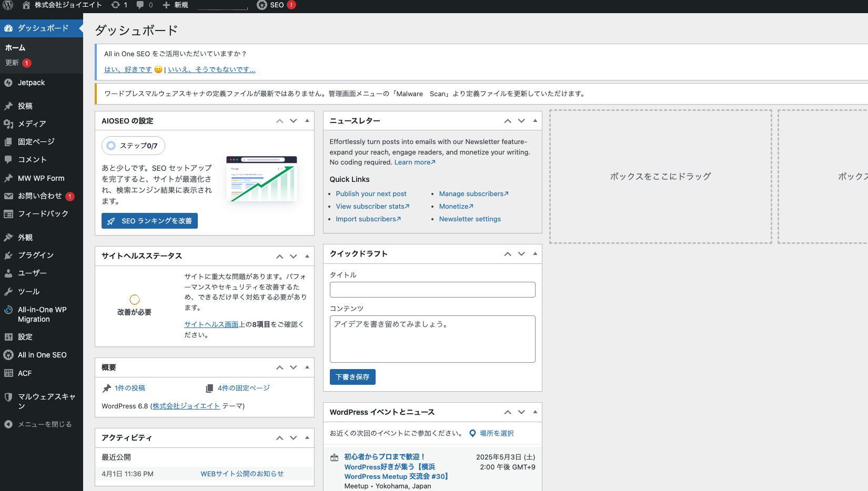Click いいえ、そうでもないです link
This screenshot has height=491, width=868.
(x=211, y=69)
